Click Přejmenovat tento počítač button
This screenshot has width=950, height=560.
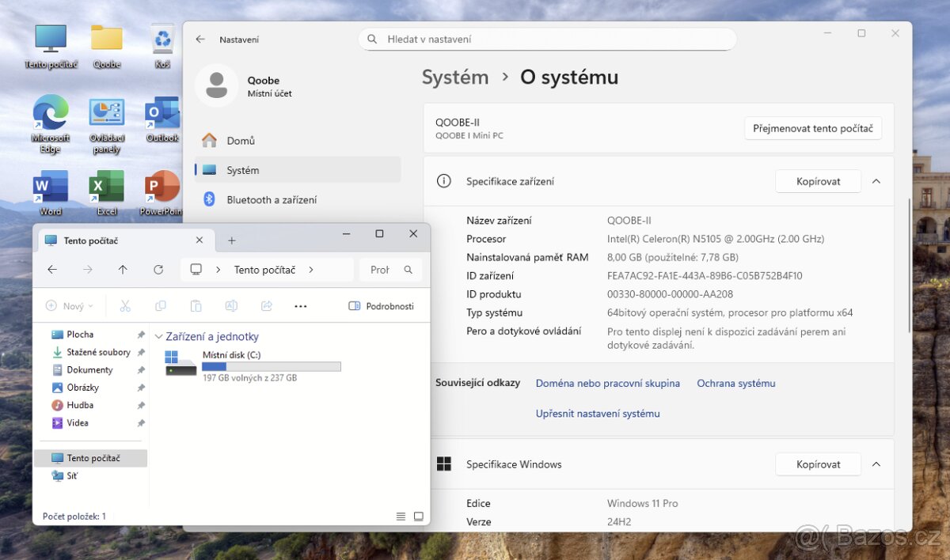(812, 128)
